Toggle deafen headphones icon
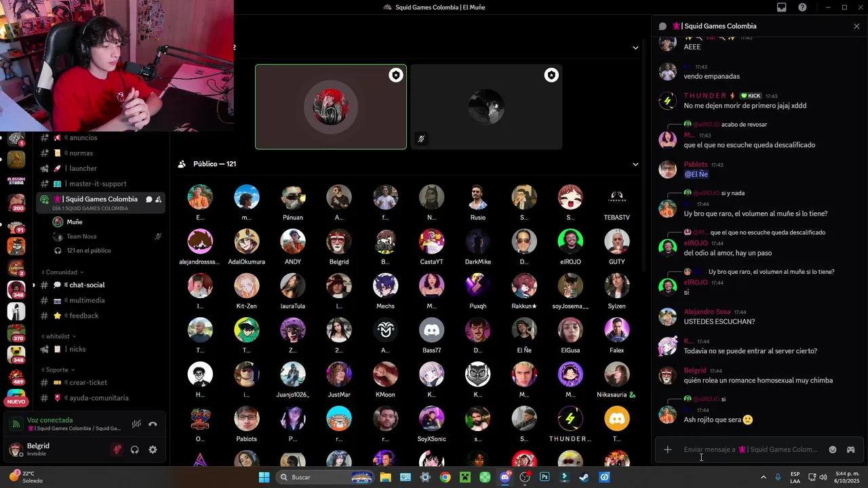 (x=135, y=449)
